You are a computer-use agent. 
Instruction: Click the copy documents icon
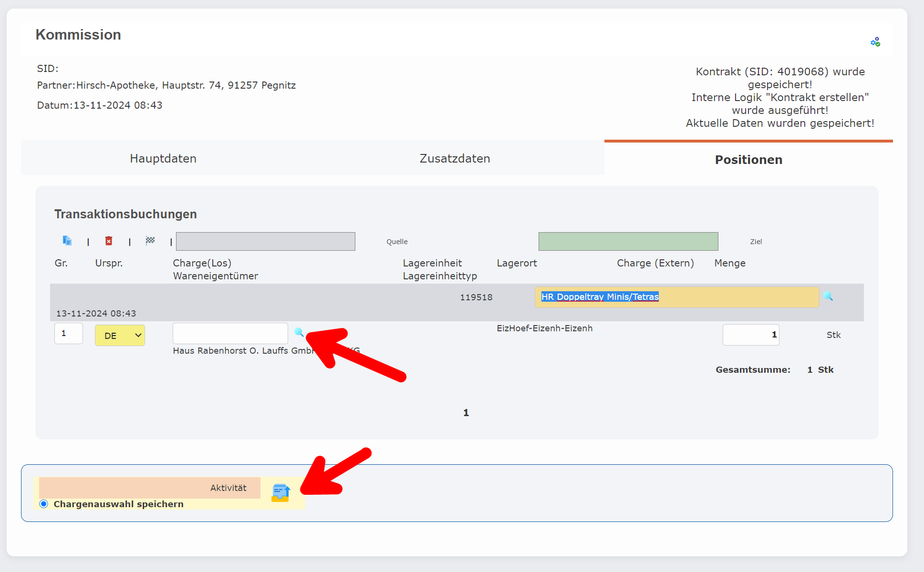pos(67,241)
